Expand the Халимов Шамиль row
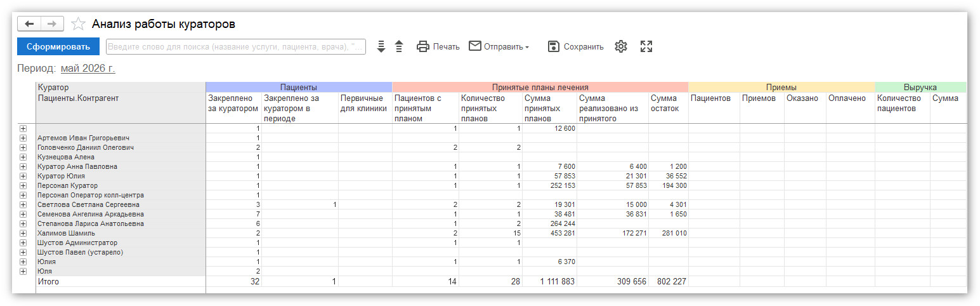 pos(23,233)
